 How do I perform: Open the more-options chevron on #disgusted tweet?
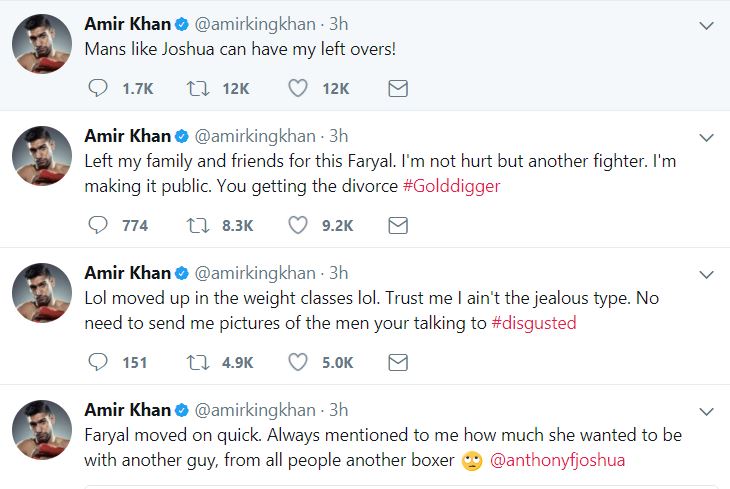point(706,274)
